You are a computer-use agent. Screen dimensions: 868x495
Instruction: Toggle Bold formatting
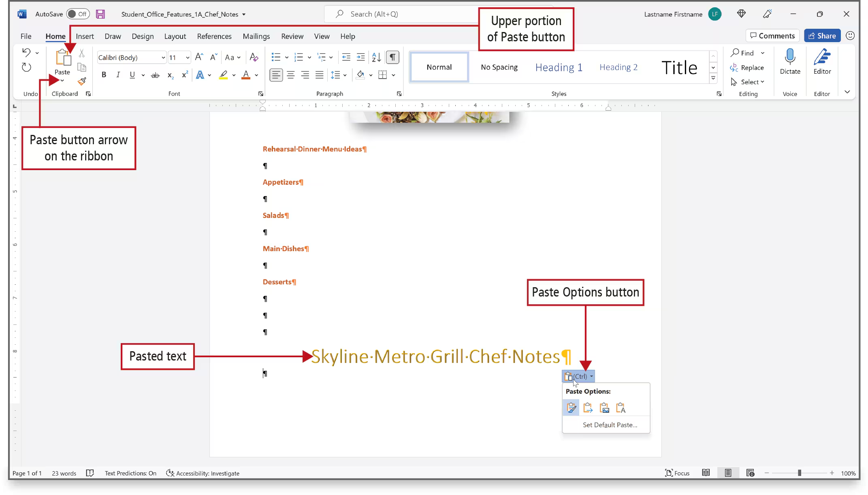pos(104,75)
